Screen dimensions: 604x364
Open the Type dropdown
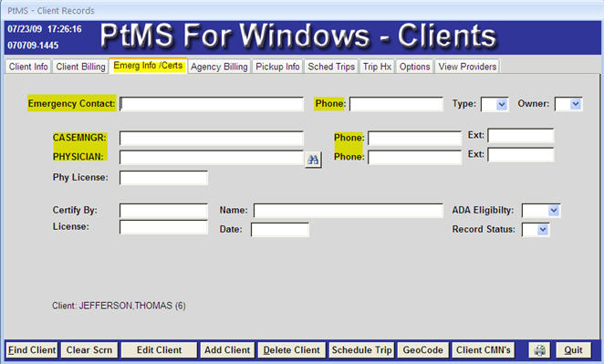502,104
